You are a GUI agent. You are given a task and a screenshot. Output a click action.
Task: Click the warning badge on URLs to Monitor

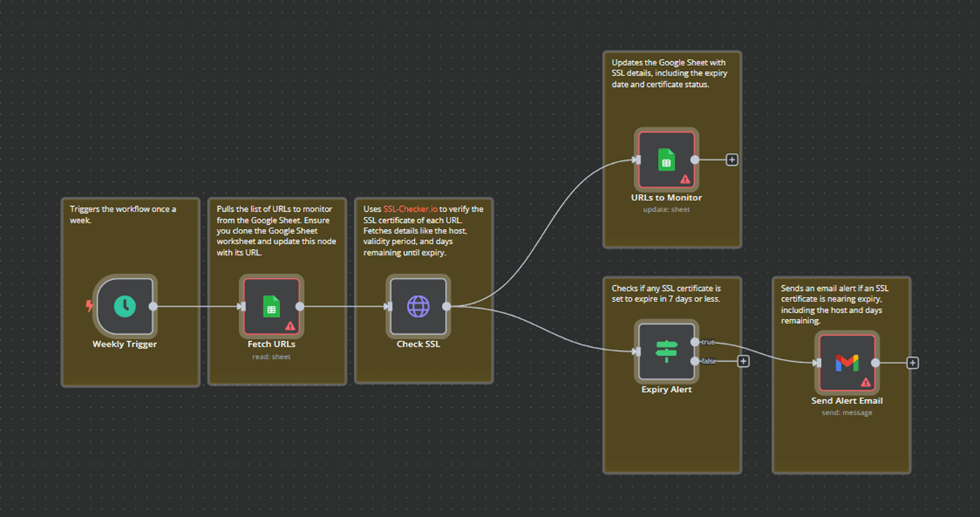(x=686, y=179)
